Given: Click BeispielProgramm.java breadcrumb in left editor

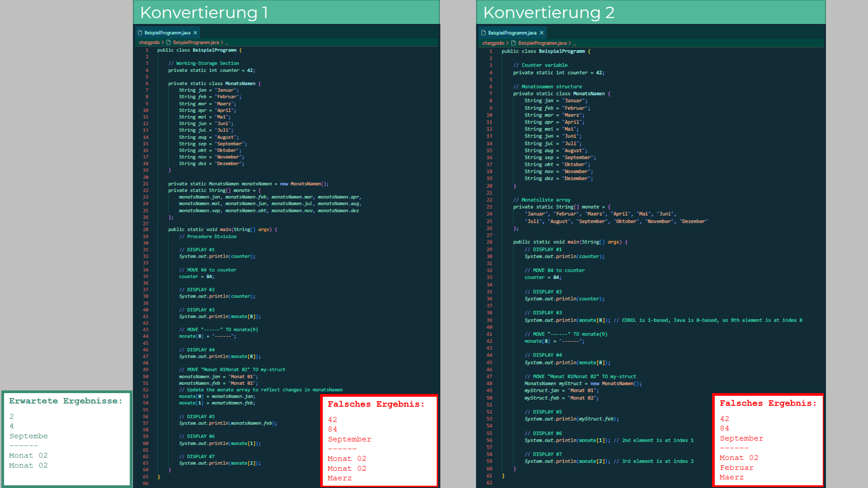Looking at the screenshot, I should pyautogui.click(x=196, y=42).
